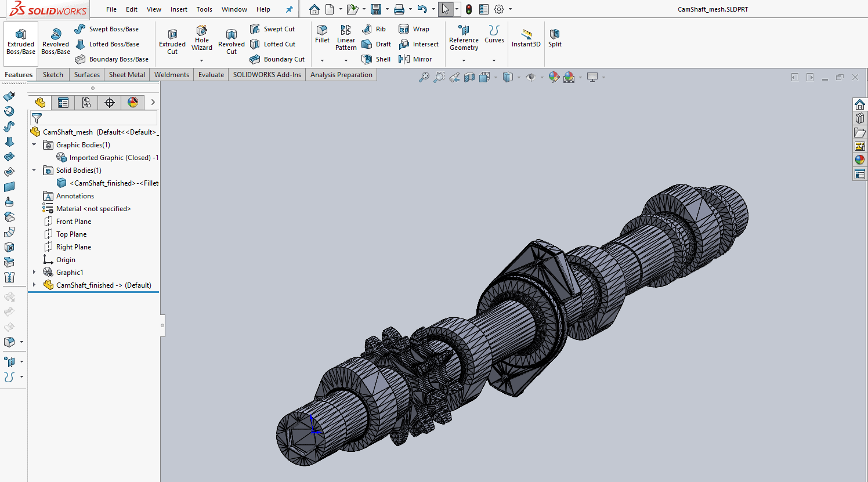Select the Revolved Cut tool

pos(232,42)
